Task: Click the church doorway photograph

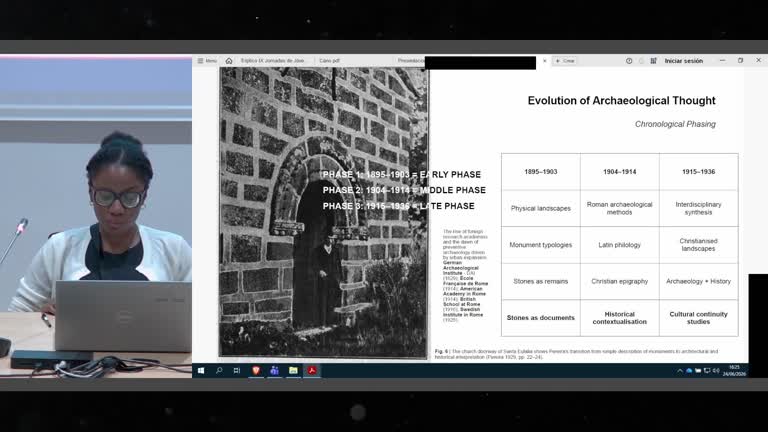Action: [x=323, y=213]
